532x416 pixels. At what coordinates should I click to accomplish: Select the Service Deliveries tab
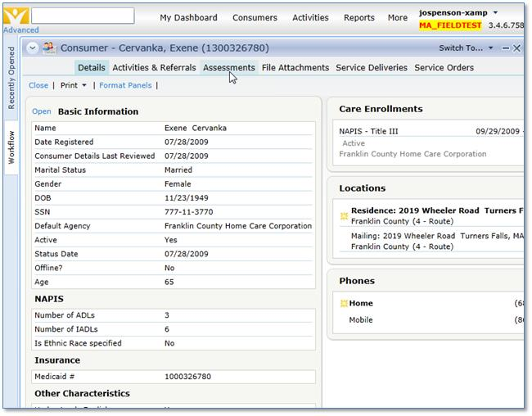[x=372, y=68]
